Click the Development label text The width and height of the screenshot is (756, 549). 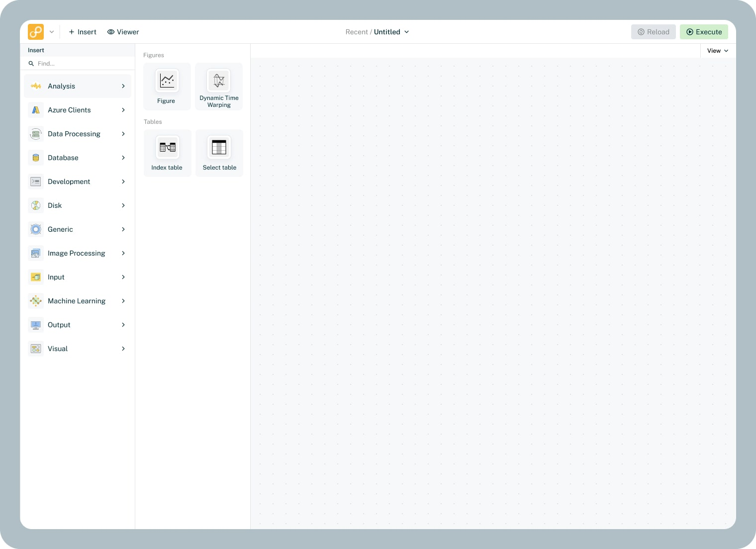point(69,182)
